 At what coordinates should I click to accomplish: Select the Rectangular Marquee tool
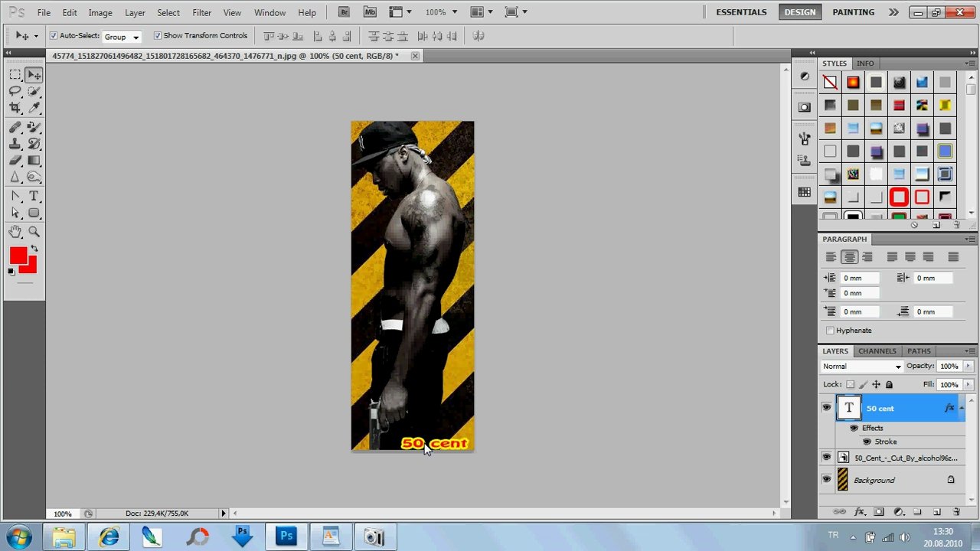(15, 75)
